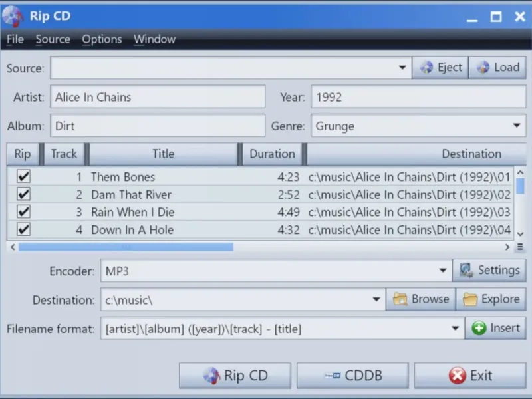Image resolution: width=532 pixels, height=399 pixels.
Task: Click destination path ending in \04
Action: [x=409, y=229]
